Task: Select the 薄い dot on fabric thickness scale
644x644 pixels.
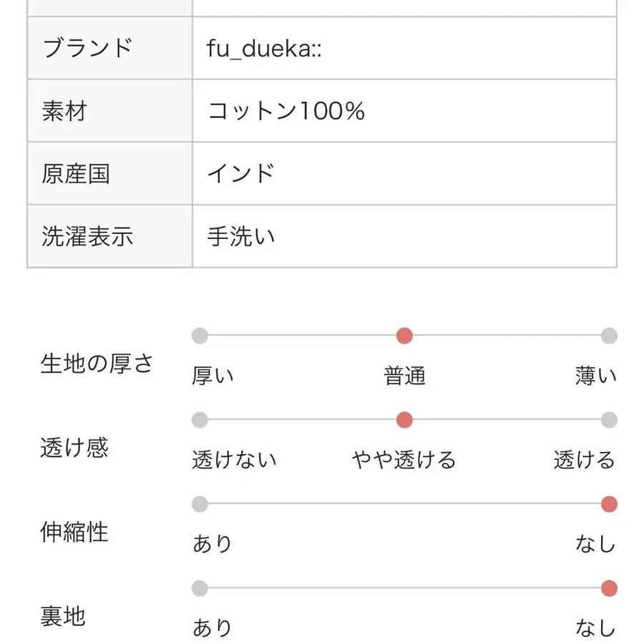Action: coord(609,336)
